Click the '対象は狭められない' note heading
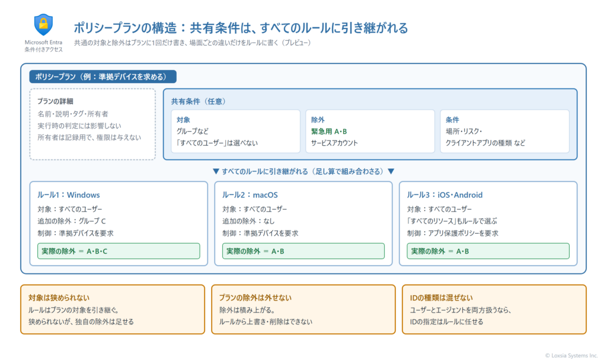The height and width of the screenshot is (364, 607). pos(59,298)
